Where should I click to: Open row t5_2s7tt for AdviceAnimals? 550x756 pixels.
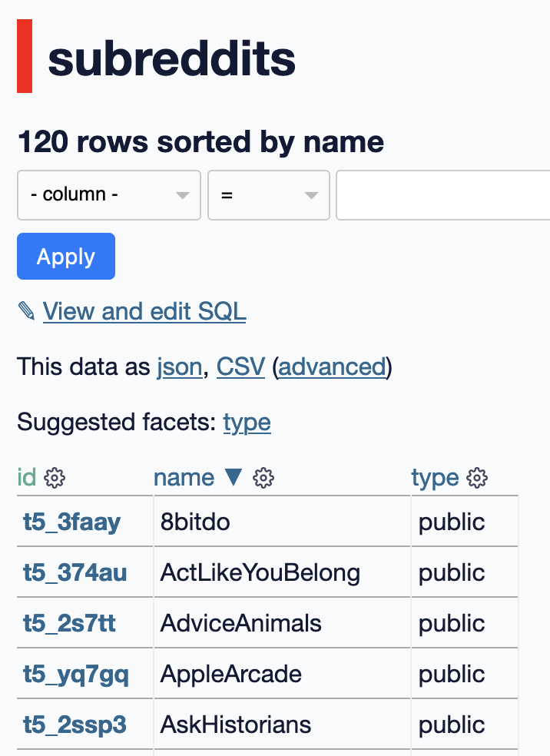(69, 623)
